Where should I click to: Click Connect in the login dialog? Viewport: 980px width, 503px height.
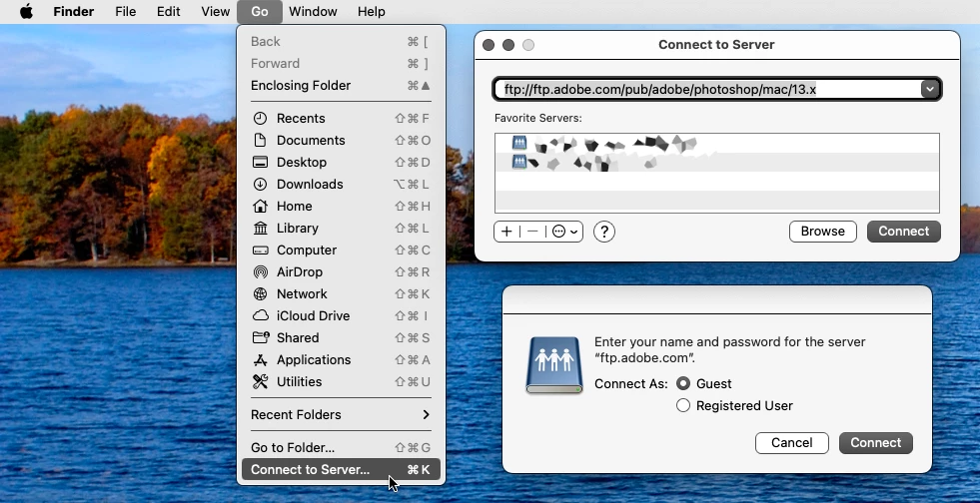pos(876,443)
